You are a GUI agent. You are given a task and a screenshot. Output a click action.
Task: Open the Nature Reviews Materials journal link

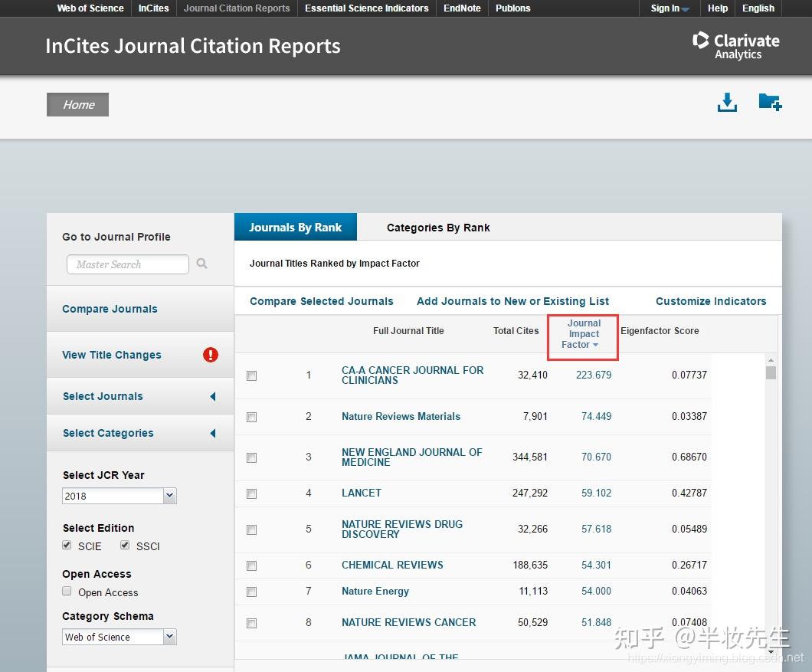coord(401,417)
